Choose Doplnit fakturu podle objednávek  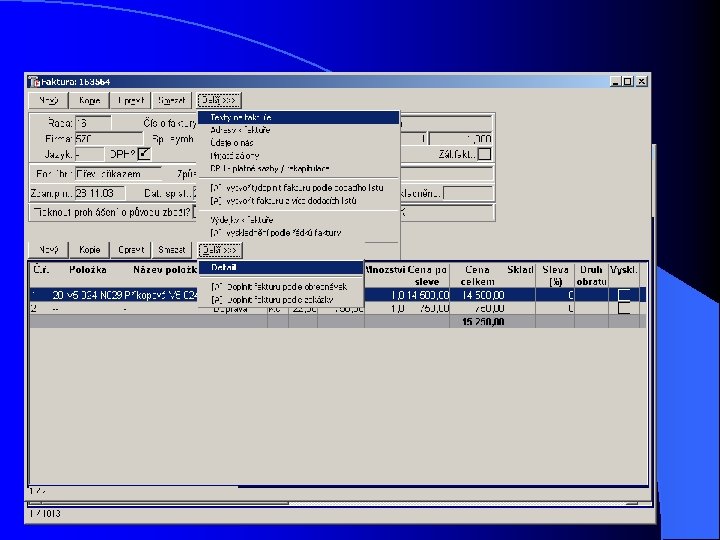pos(281,287)
